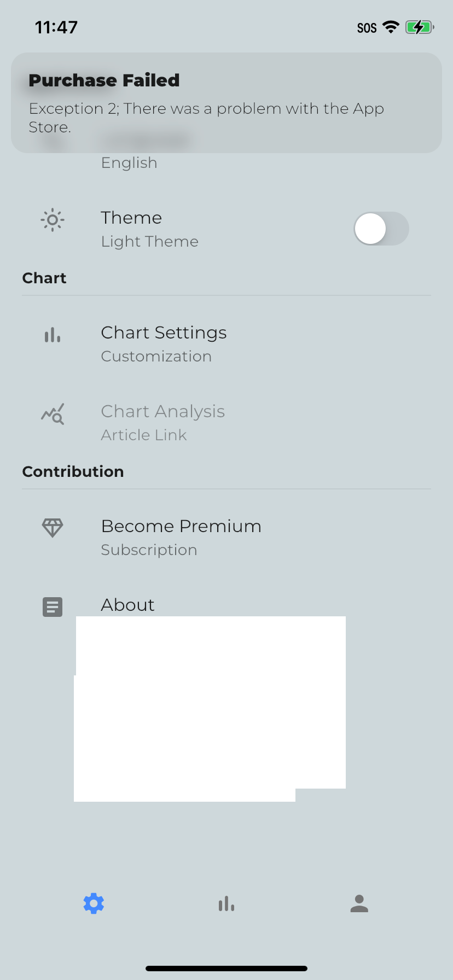Select the English language option
This screenshot has height=980, width=453.
tap(129, 163)
